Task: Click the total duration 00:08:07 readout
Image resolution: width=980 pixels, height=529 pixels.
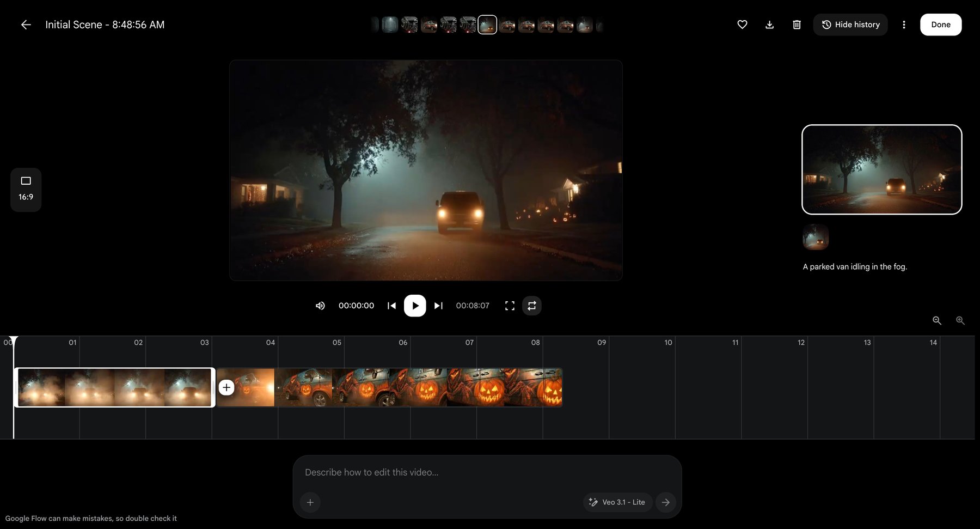Action: point(473,306)
